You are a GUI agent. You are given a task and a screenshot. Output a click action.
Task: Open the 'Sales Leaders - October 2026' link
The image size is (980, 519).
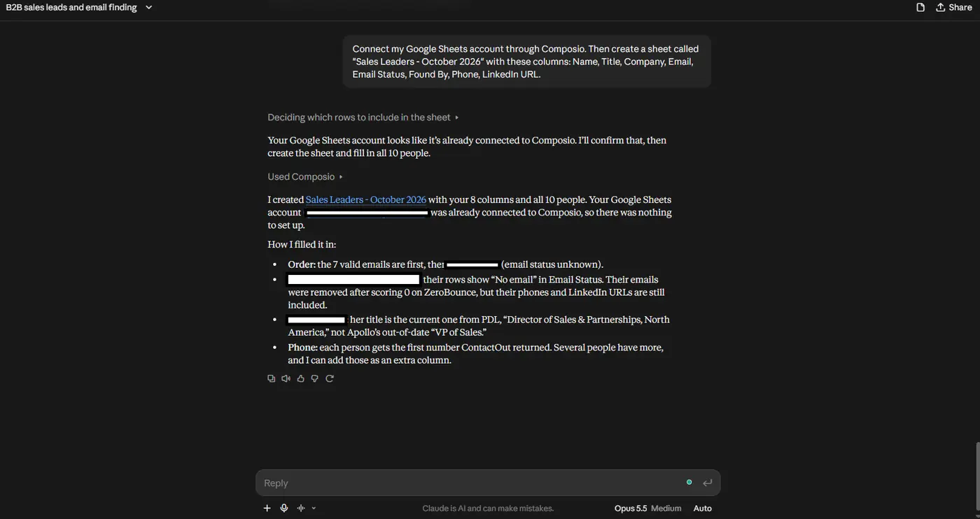366,199
